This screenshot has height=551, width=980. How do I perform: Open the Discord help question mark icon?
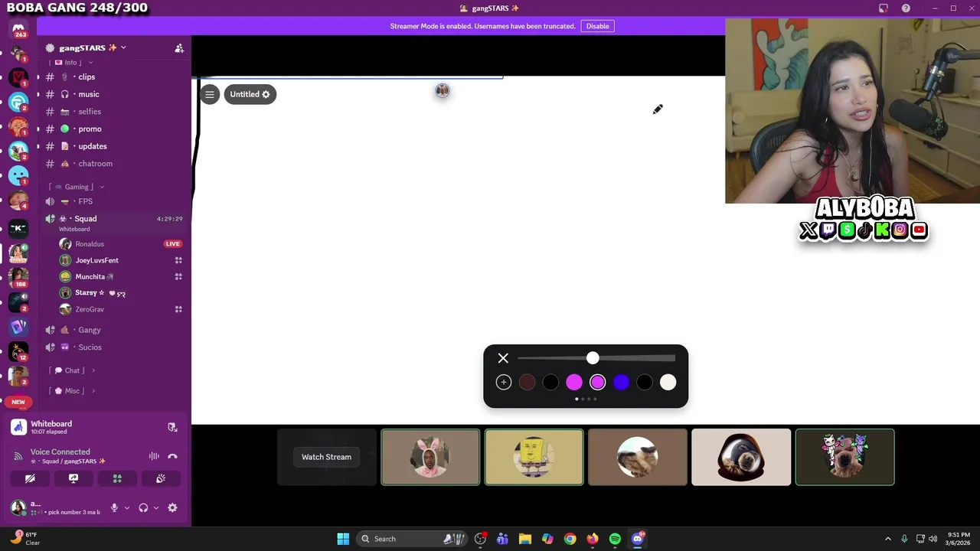[906, 8]
